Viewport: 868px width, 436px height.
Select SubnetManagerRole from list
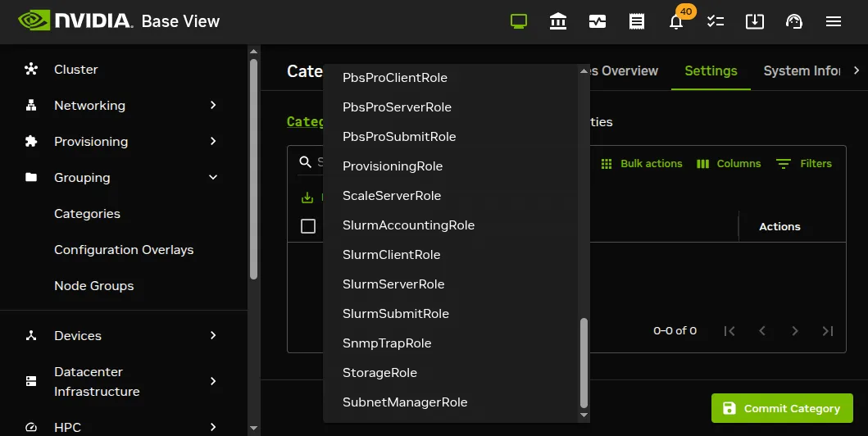(452, 402)
